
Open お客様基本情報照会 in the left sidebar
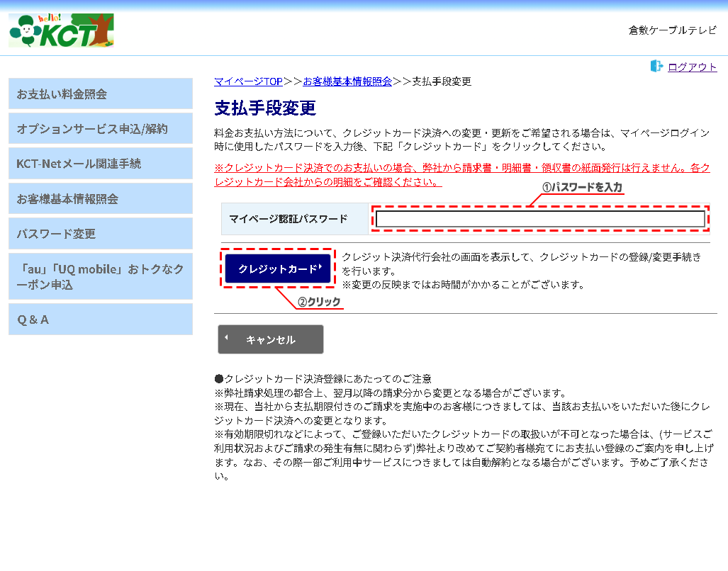pyautogui.click(x=100, y=198)
